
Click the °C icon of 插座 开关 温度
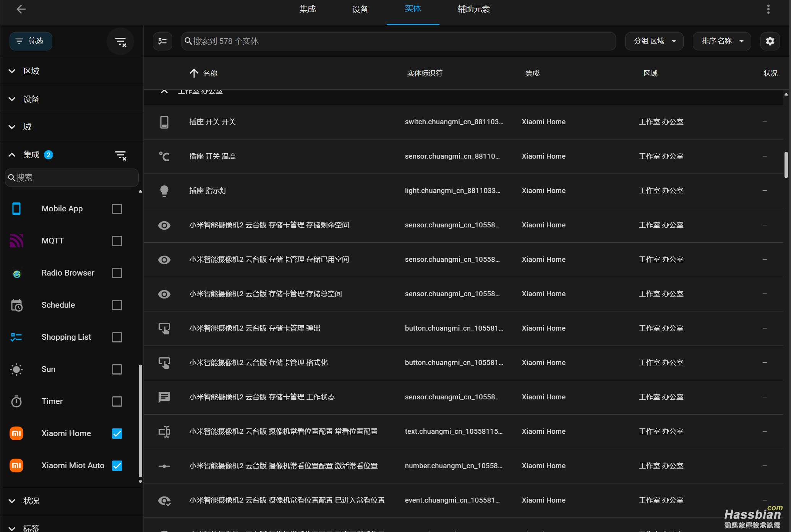[164, 156]
